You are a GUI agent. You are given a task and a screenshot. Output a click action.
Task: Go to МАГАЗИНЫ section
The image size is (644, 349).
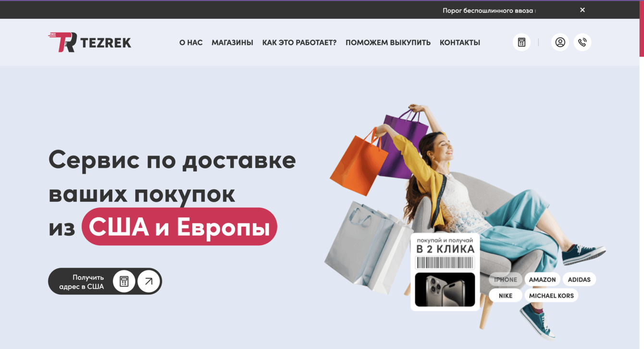232,42
